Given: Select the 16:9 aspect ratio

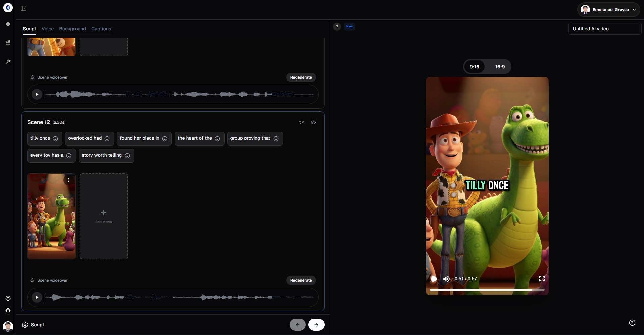Looking at the screenshot, I should [500, 67].
